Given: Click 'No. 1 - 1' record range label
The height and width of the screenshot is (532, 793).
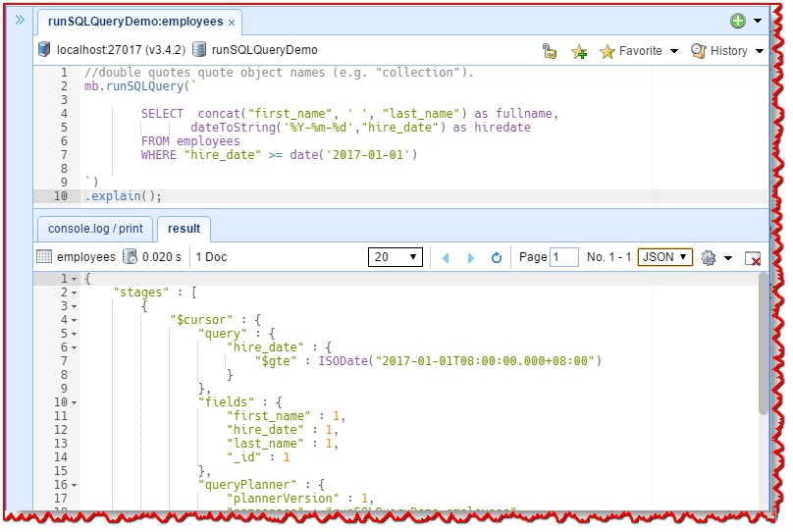Looking at the screenshot, I should pyautogui.click(x=608, y=257).
